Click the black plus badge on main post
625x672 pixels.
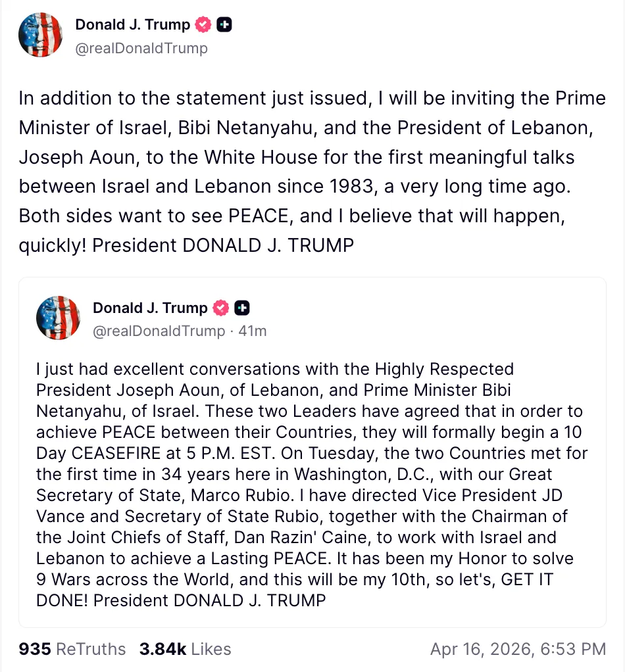224,26
